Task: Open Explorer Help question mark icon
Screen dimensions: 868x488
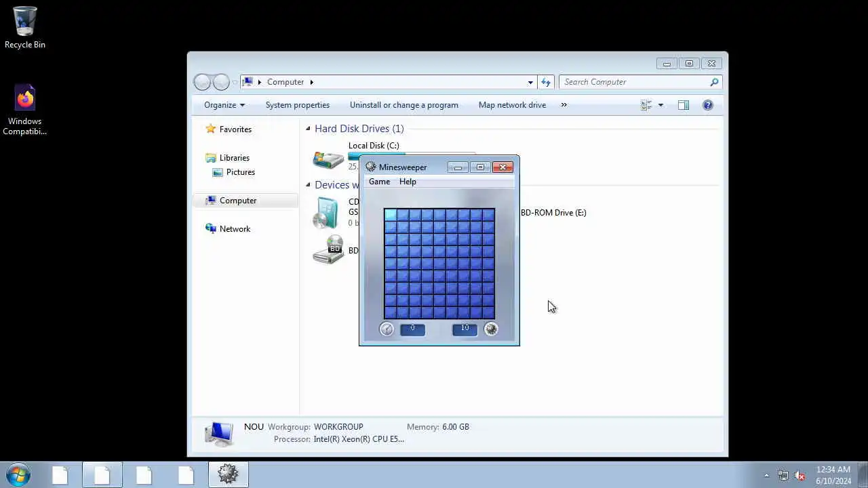Action: point(708,105)
